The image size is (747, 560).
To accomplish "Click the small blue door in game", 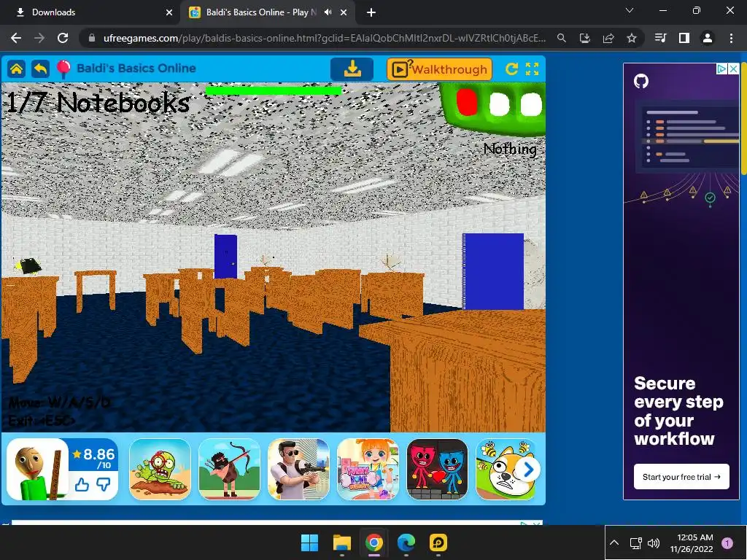I will [x=225, y=256].
